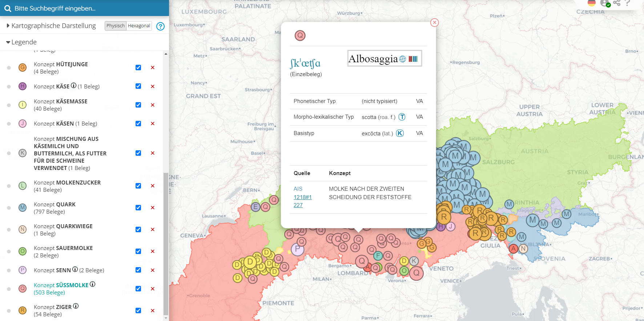Click the help question mark icon

pos(160,26)
